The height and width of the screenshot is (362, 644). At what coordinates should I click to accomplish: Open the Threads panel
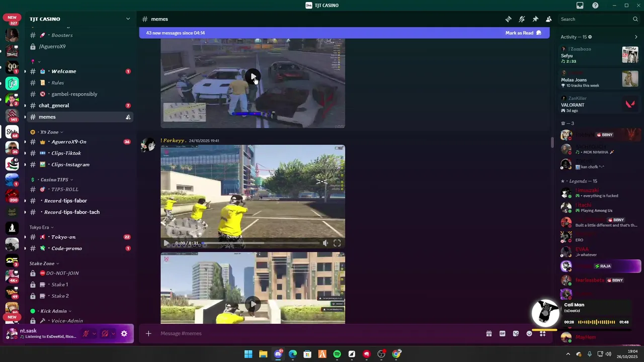coord(509,19)
